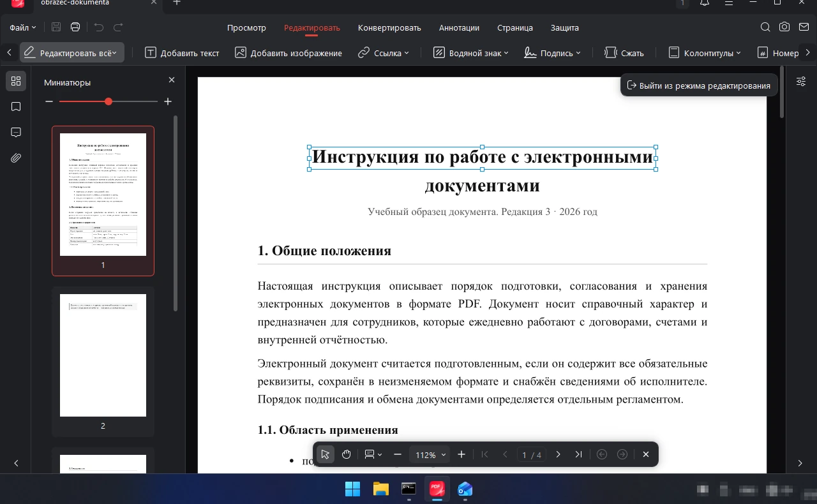Open the page layout view dropdown
This screenshot has width=817, height=504.
tap(373, 454)
